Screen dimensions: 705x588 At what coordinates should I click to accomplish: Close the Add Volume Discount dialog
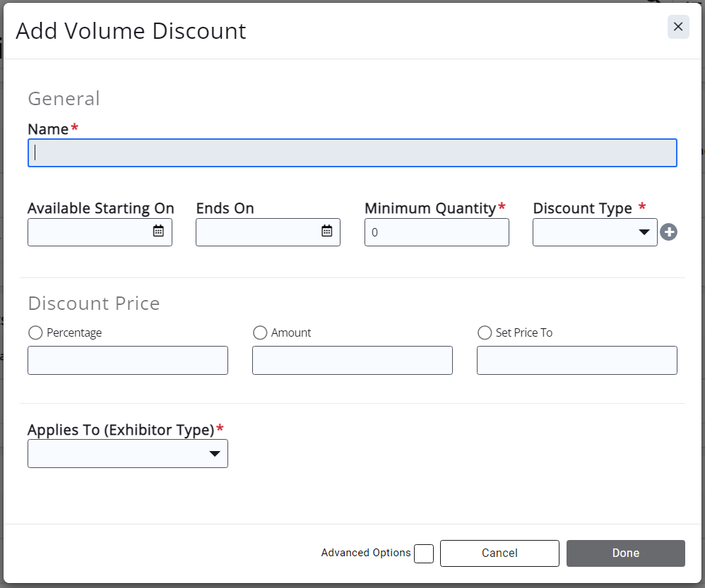[678, 27]
